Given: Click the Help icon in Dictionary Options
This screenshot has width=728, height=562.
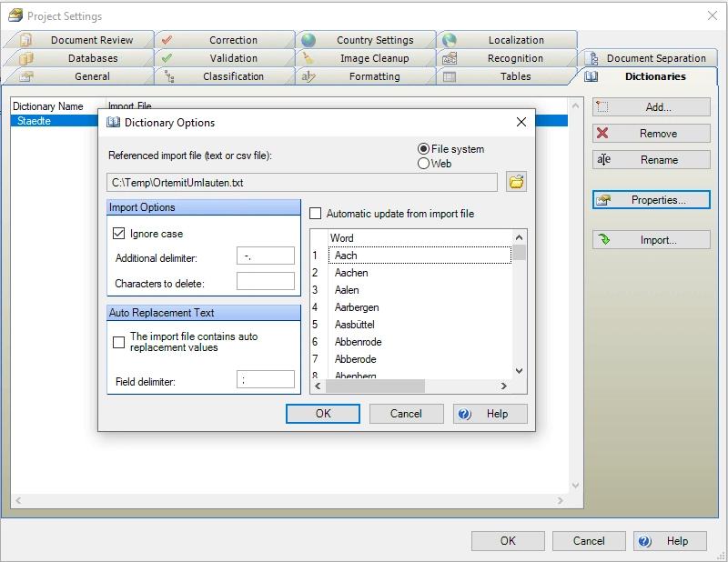Looking at the screenshot, I should click(x=465, y=414).
